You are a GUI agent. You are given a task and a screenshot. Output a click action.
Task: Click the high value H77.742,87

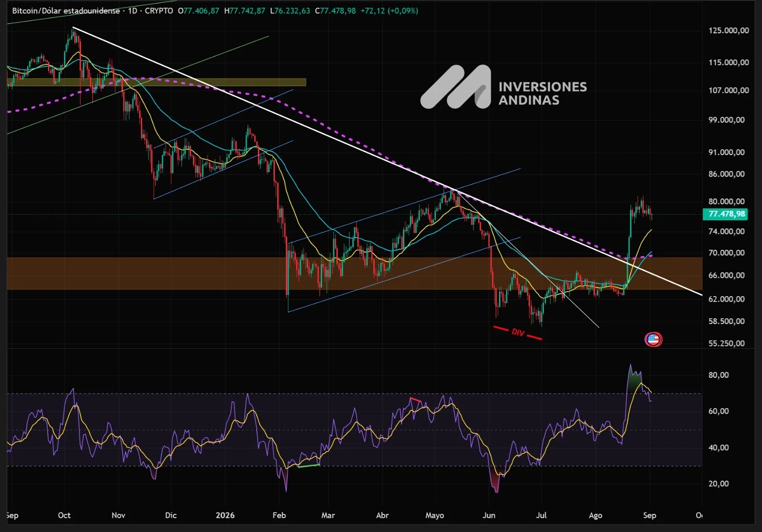[244, 10]
